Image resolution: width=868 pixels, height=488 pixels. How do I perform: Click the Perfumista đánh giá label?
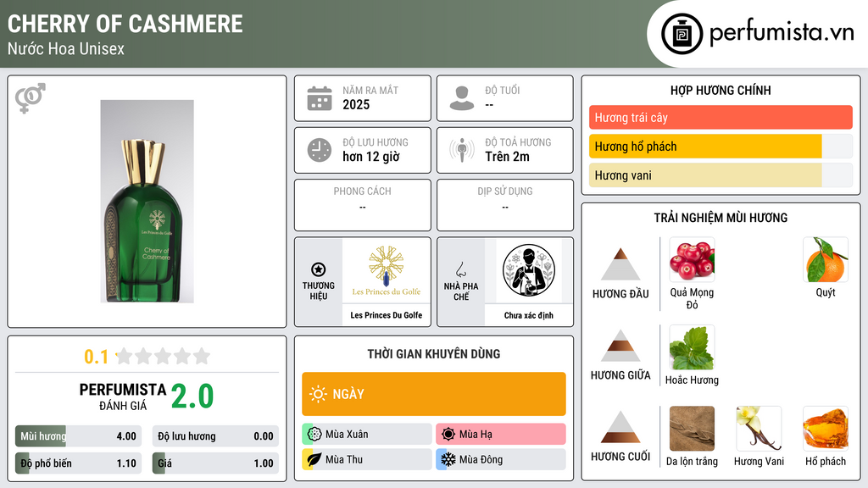tap(123, 397)
